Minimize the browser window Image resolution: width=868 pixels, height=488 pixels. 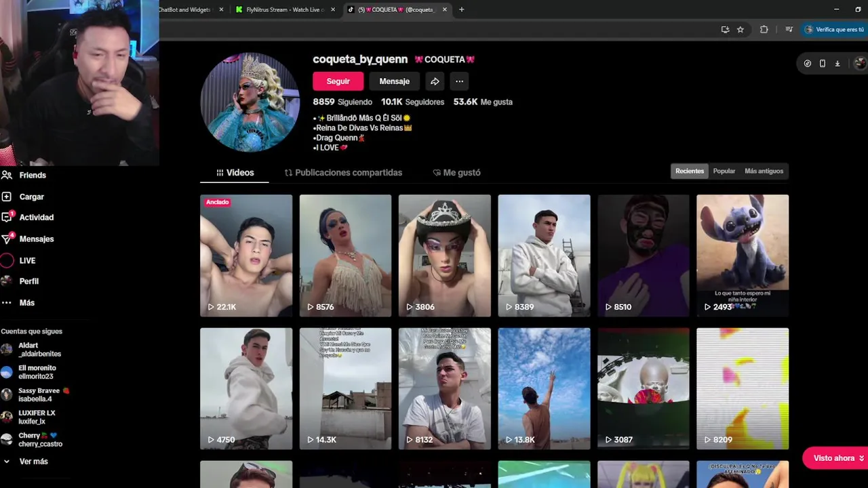point(838,9)
